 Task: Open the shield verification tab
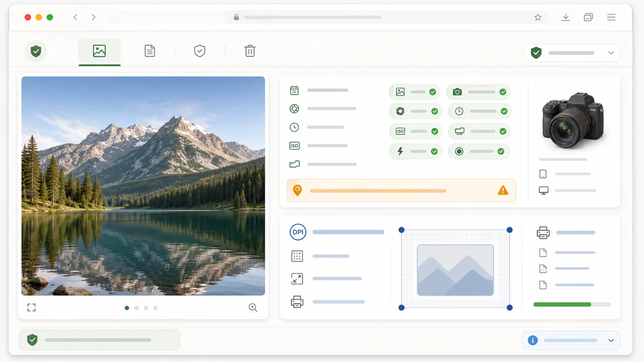pos(200,51)
